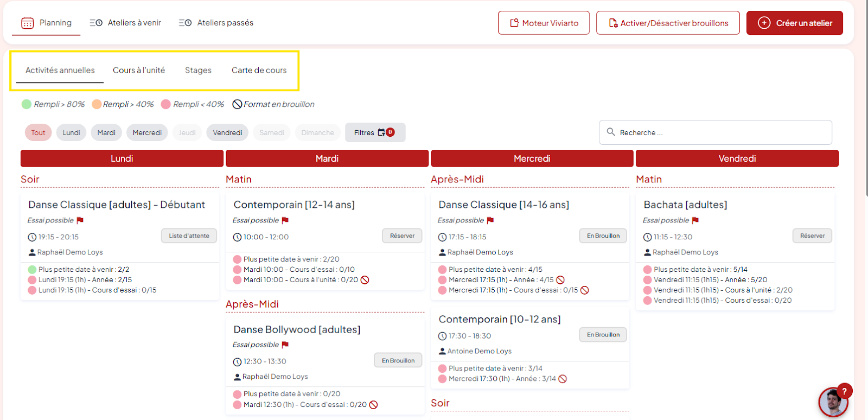
Task: Click the help question mark badge
Action: [x=844, y=391]
